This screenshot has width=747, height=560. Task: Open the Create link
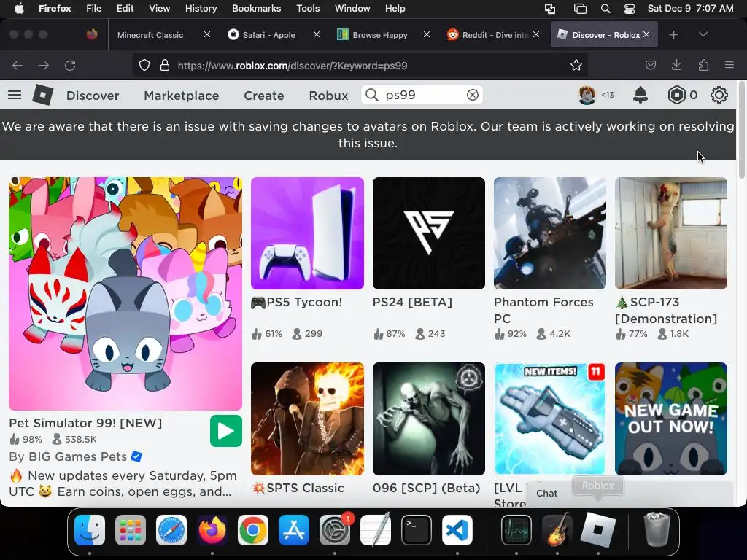tap(264, 96)
